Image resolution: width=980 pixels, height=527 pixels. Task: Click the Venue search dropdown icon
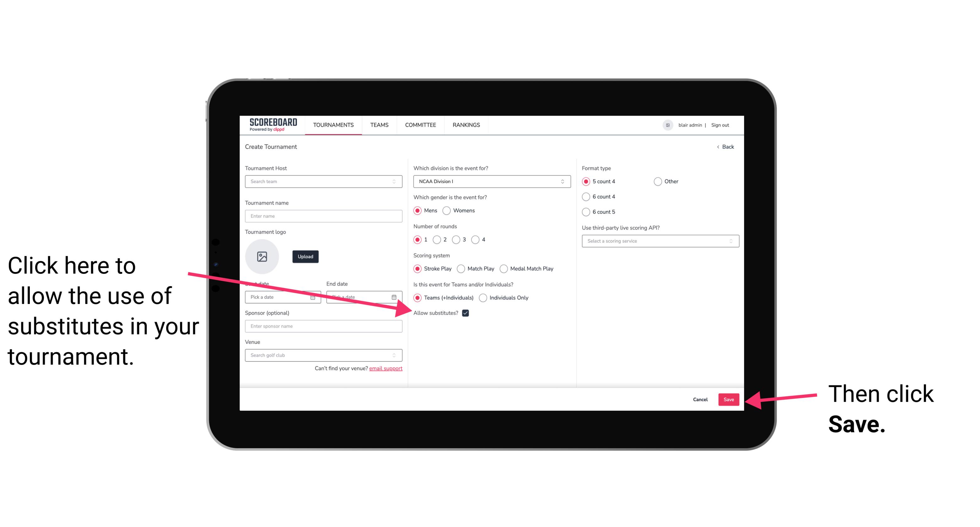pos(397,356)
